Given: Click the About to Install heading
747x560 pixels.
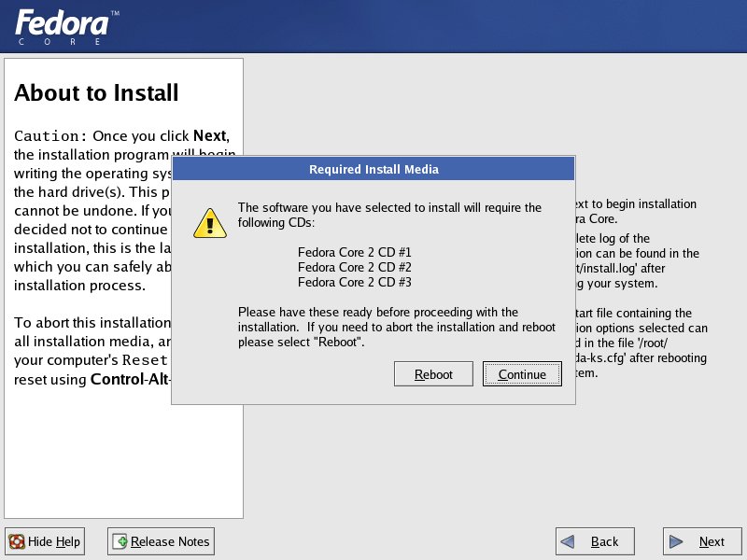Looking at the screenshot, I should [x=96, y=93].
